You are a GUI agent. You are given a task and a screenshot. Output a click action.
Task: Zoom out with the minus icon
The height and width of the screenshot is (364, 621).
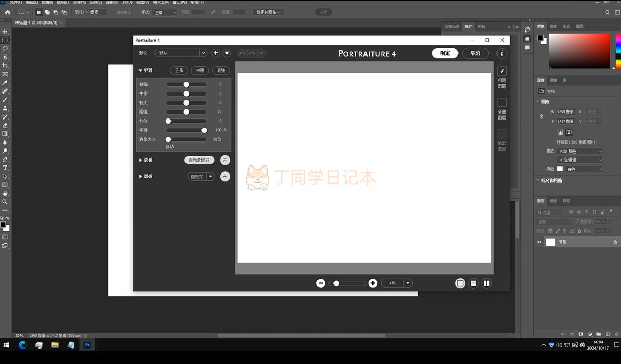pos(321,283)
